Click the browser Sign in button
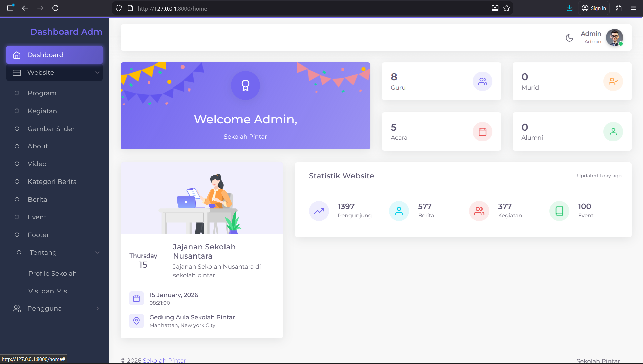 pyautogui.click(x=594, y=8)
